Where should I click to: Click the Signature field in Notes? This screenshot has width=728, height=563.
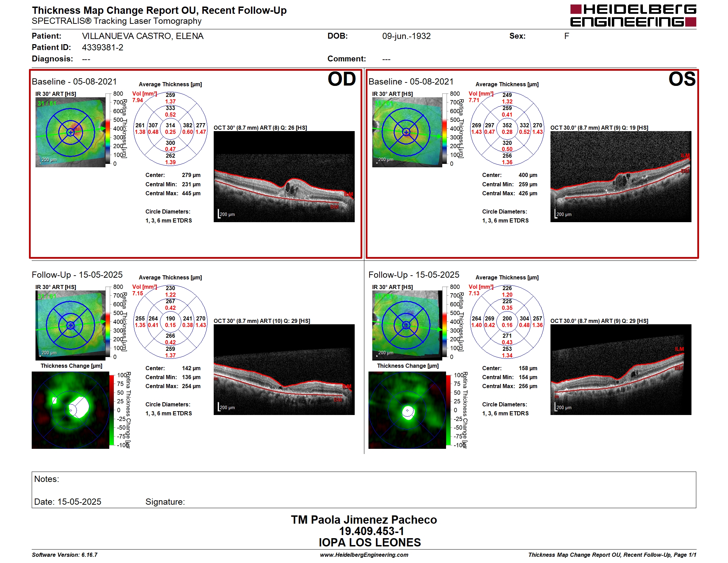click(x=165, y=502)
